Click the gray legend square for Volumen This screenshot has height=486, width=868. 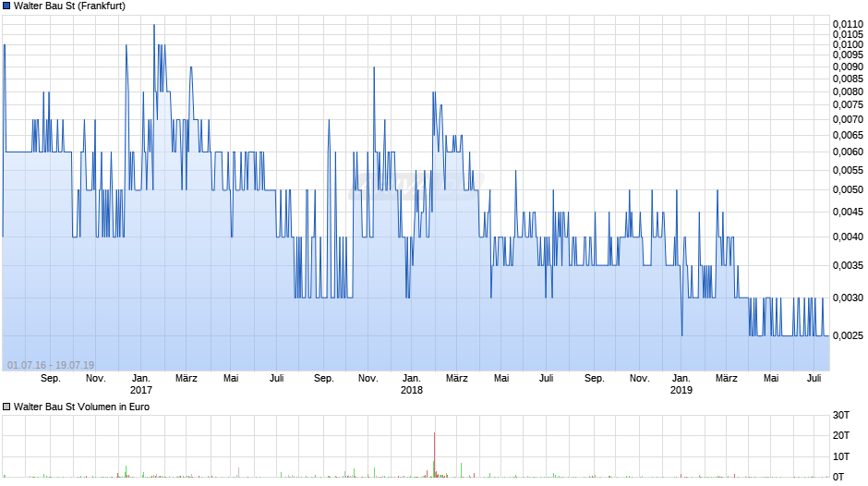pos(6,407)
